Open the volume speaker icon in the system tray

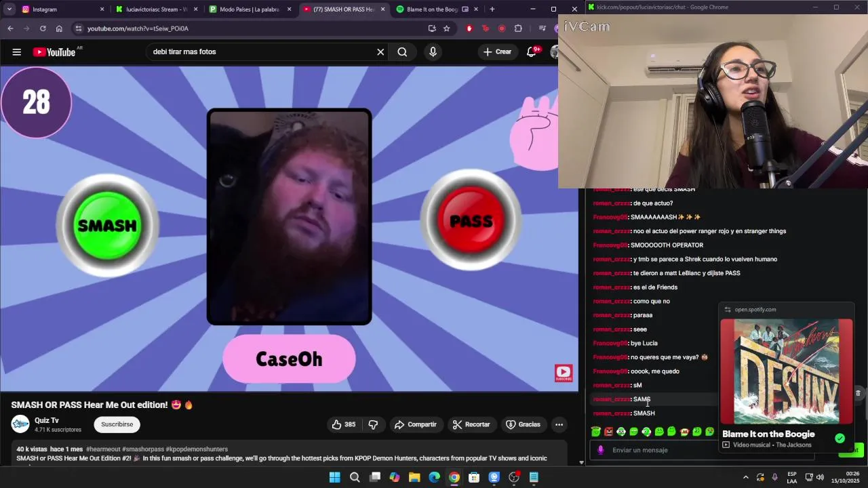point(821,478)
